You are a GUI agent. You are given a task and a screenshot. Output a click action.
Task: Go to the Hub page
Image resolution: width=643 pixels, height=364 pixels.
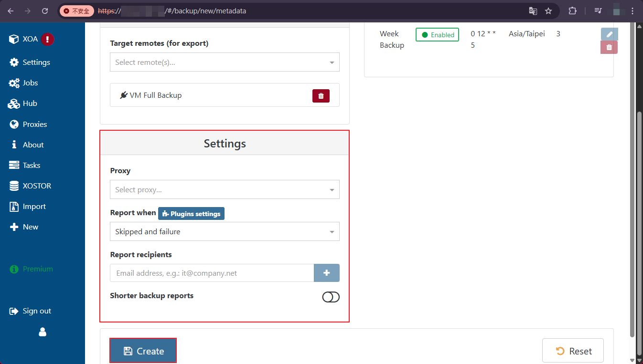pos(30,103)
